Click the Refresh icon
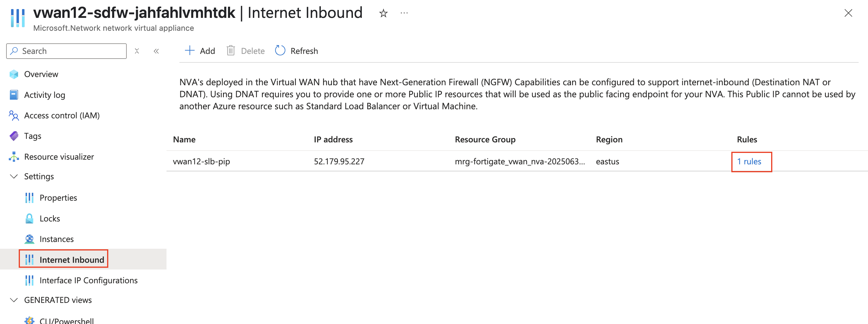 point(280,51)
